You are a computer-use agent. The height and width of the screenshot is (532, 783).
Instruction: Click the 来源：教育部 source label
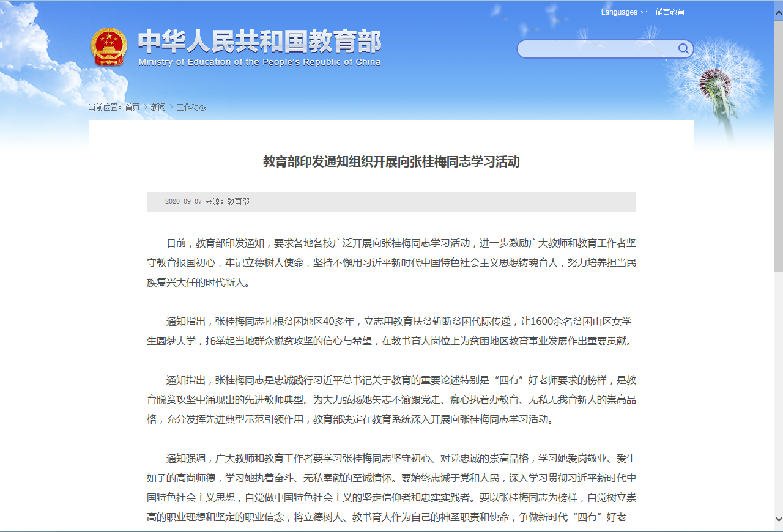click(x=227, y=201)
